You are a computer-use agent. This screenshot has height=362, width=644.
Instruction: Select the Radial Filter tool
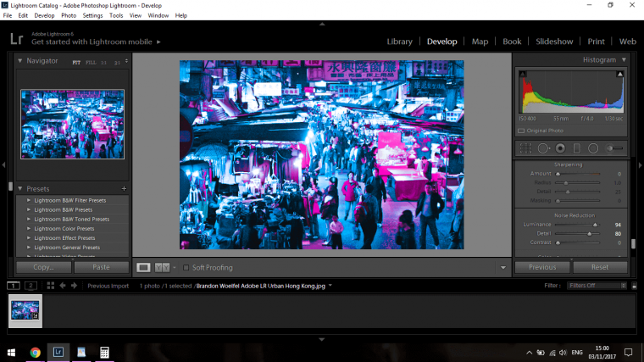[593, 148]
